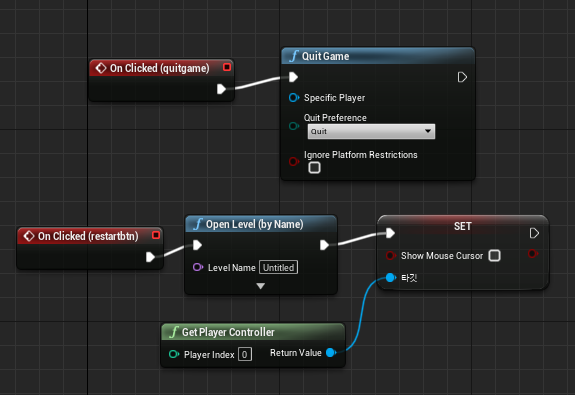Select the On Clicked (quitgame) event node title
The image size is (575, 395).
click(x=160, y=68)
